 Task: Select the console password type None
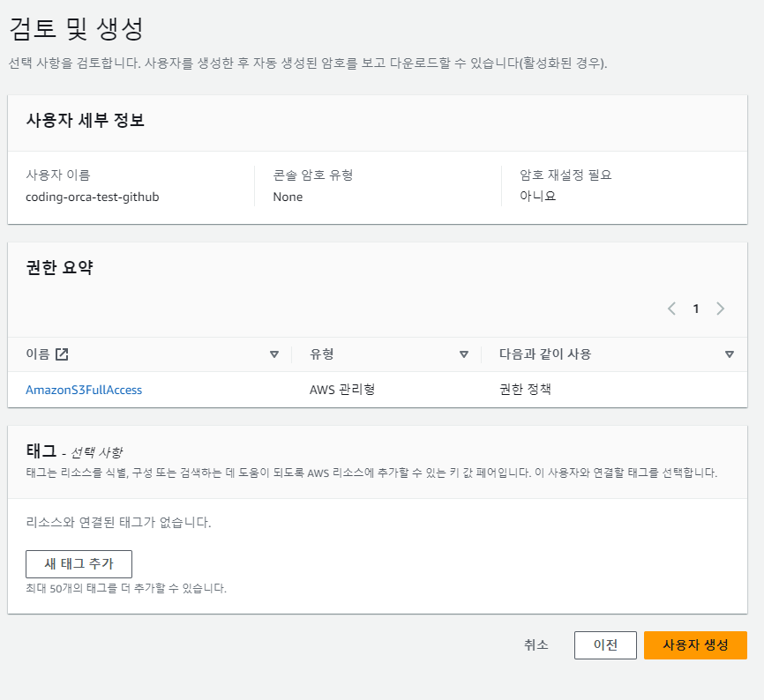tap(288, 197)
